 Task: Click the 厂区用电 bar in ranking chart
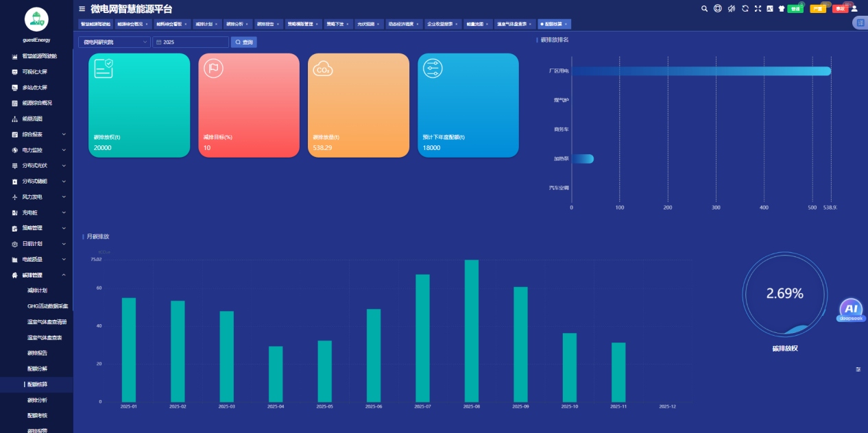click(699, 71)
